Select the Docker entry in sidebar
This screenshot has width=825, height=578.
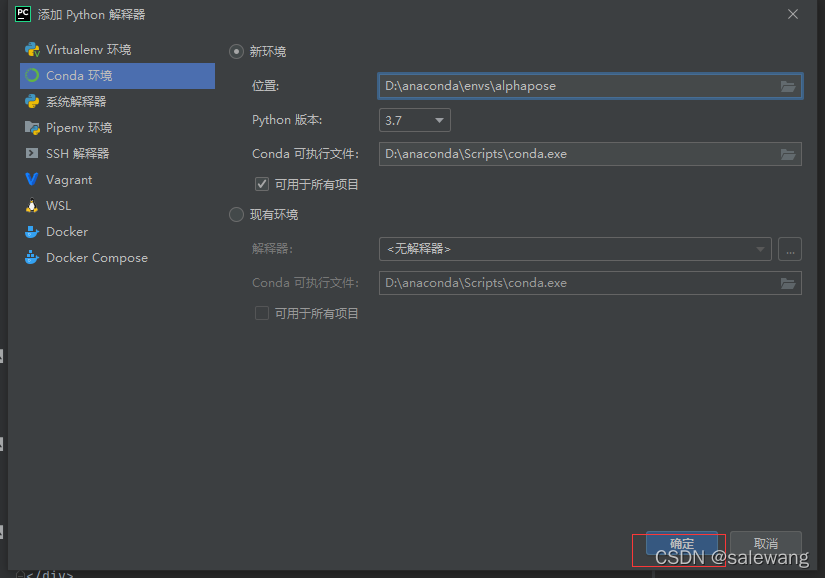pyautogui.click(x=117, y=231)
